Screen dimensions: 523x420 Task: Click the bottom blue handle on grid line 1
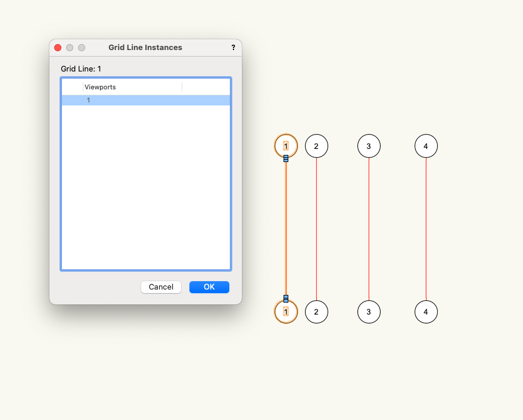tap(286, 298)
